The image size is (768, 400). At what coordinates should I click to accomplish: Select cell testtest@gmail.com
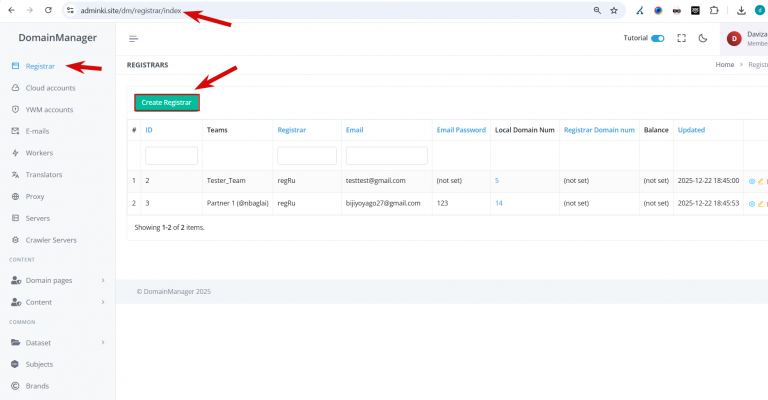click(375, 181)
